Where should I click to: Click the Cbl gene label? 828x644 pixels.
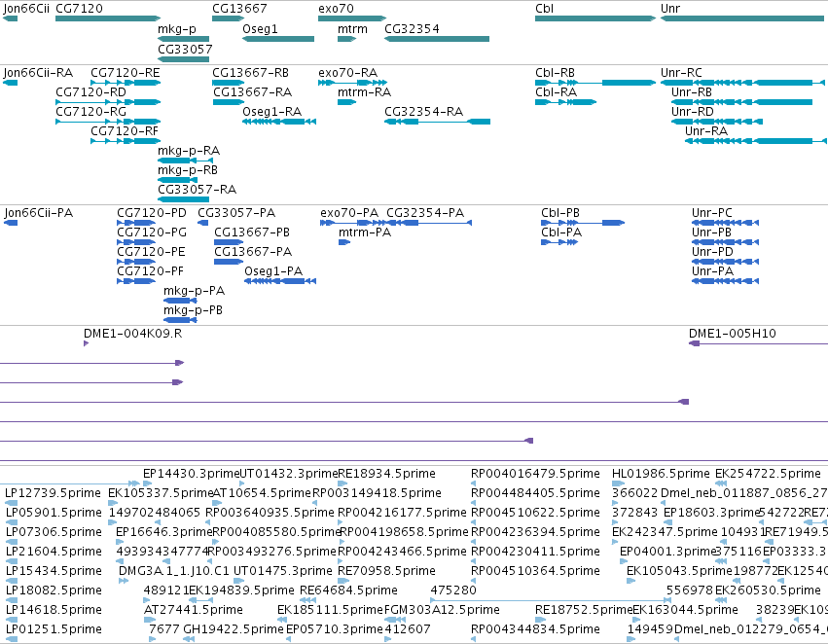[545, 9]
